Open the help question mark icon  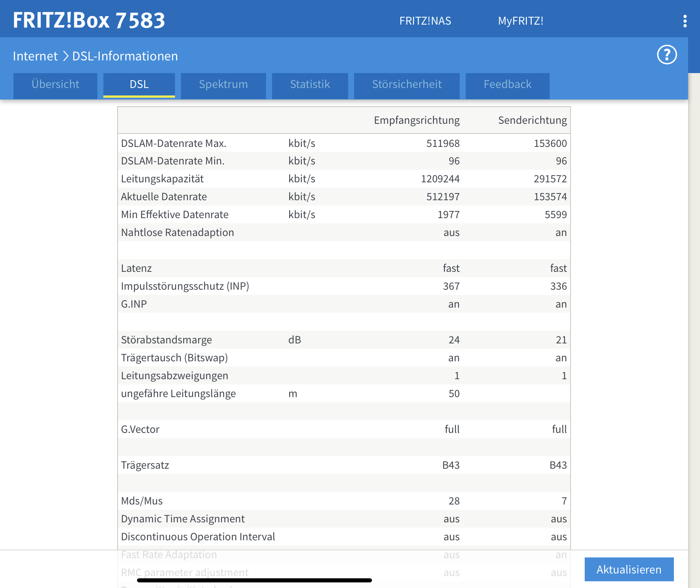(x=667, y=55)
